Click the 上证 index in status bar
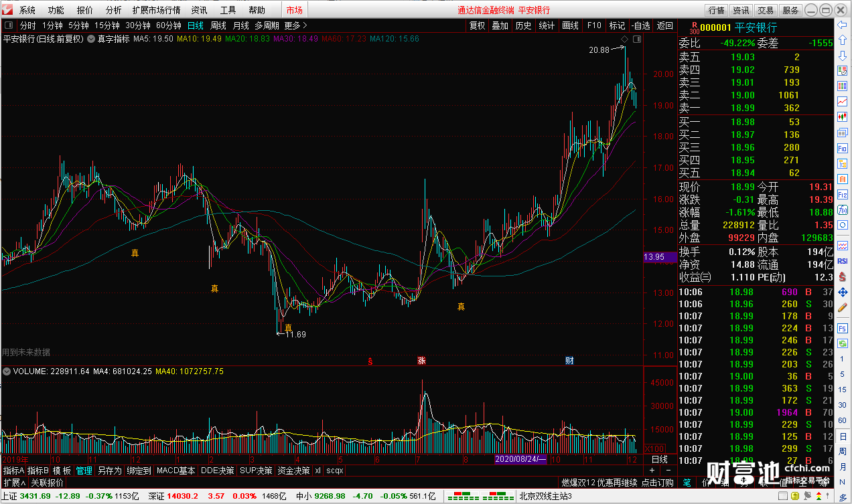 tap(70, 496)
